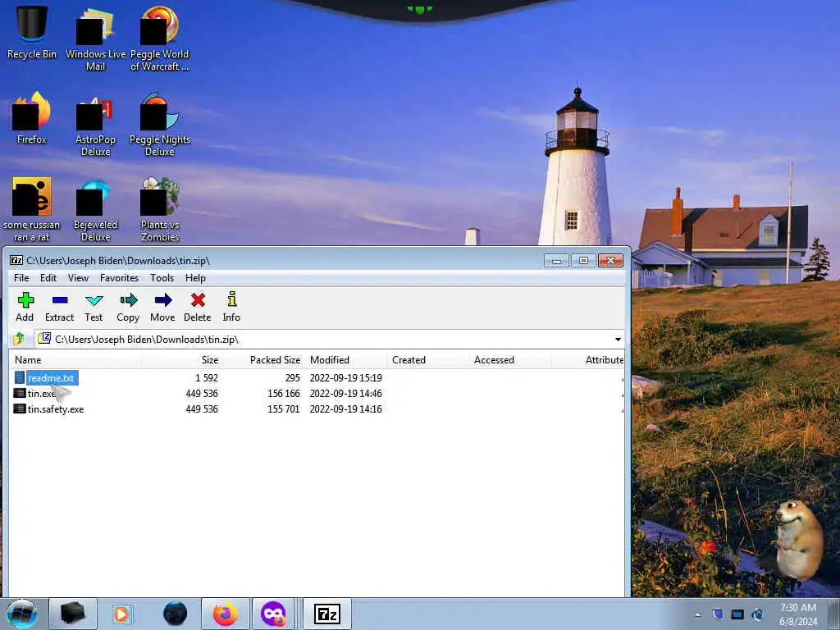Select the readme.txt file row
This screenshot has width=840, height=630.
316,377
